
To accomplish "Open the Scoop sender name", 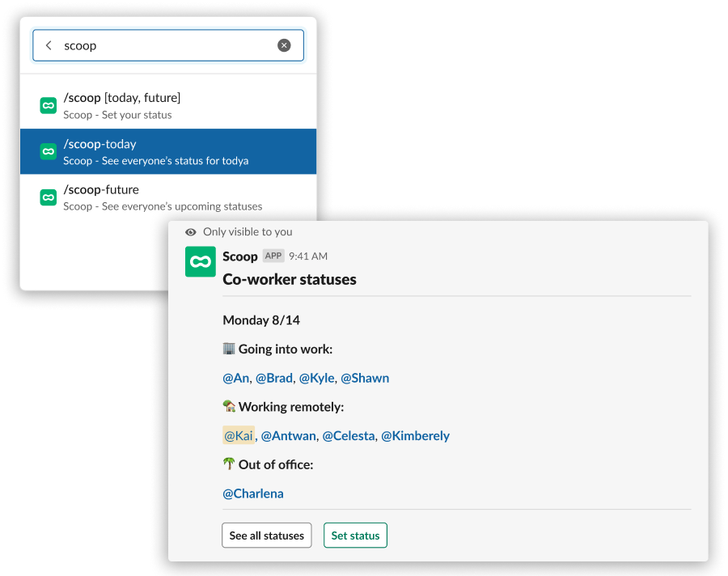I will (x=240, y=256).
